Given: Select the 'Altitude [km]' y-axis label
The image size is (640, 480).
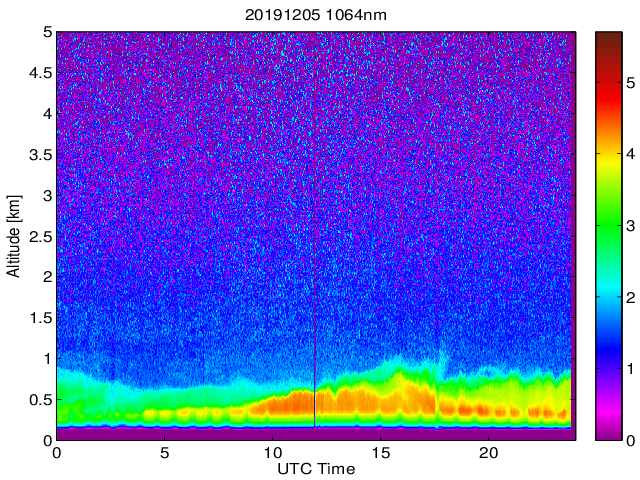Looking at the screenshot, I should (x=14, y=236).
